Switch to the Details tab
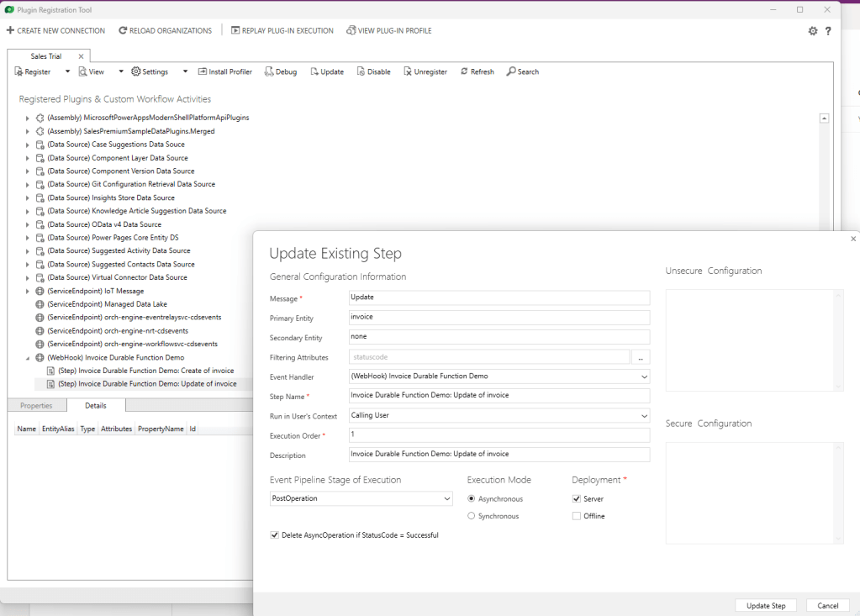Image resolution: width=860 pixels, height=616 pixels. [96, 406]
